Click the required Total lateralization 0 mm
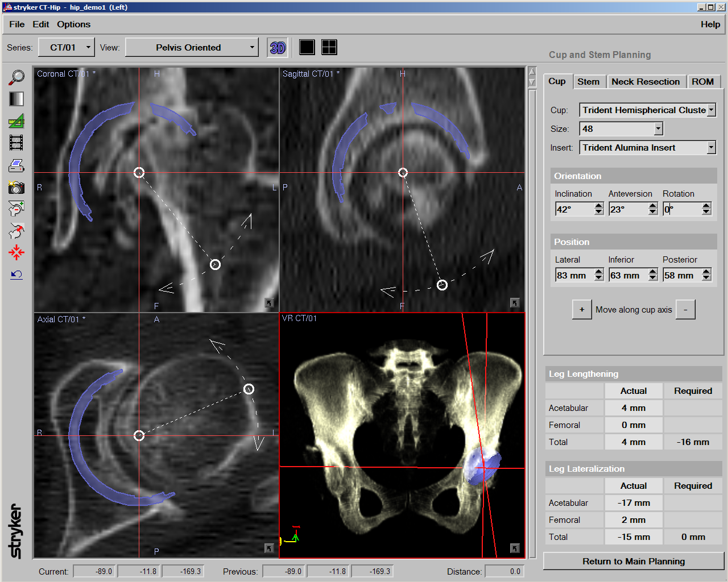This screenshot has width=728, height=582. pos(693,537)
